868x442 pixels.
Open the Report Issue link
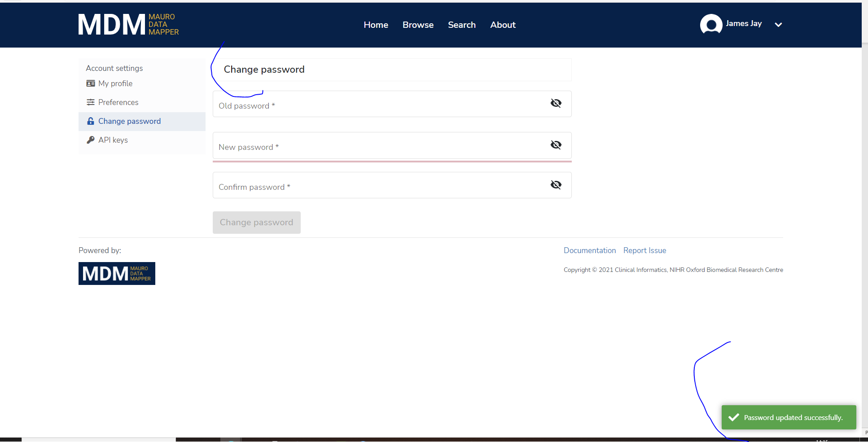644,250
